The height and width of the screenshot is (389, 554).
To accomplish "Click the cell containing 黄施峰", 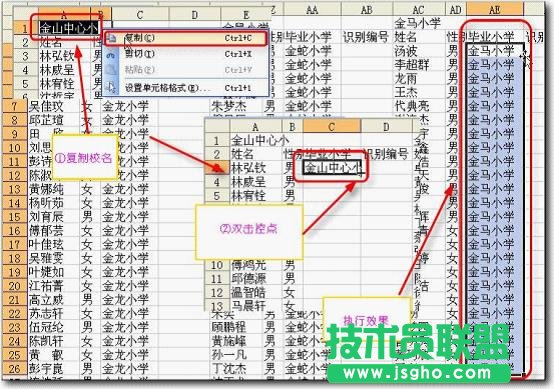I will tap(237, 341).
